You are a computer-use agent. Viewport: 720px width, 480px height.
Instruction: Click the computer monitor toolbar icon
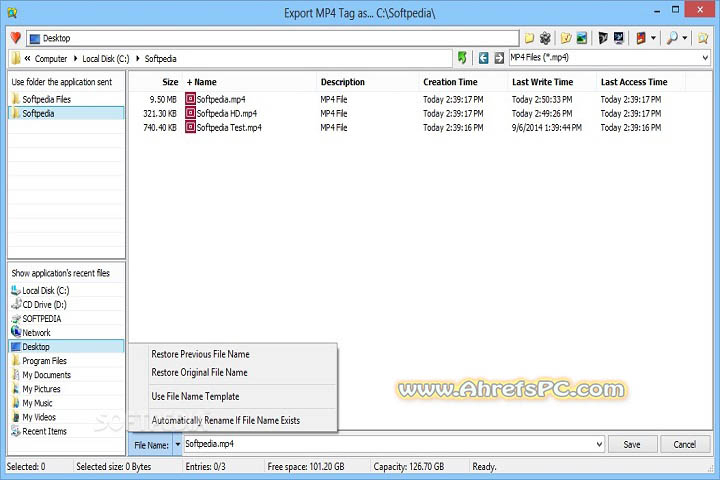619,38
